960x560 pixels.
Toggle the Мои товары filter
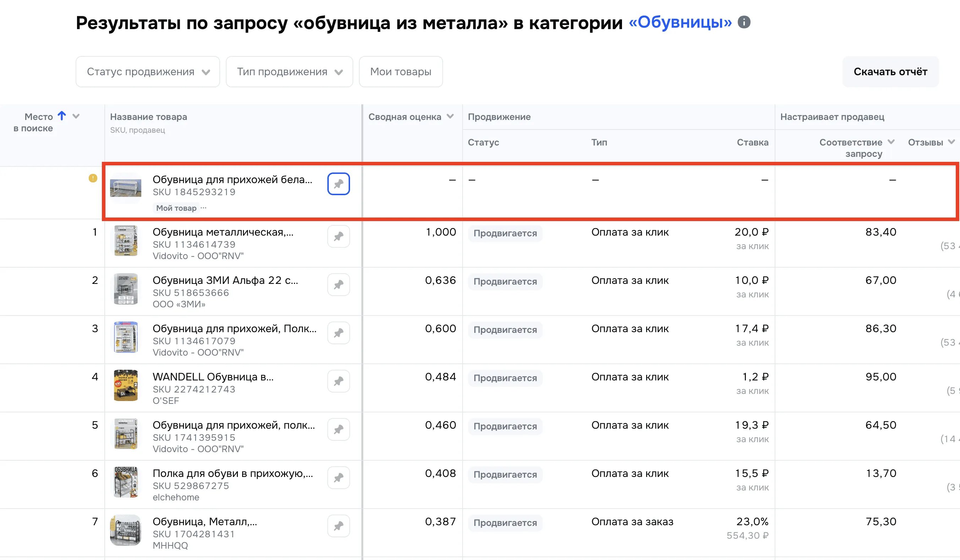click(400, 72)
